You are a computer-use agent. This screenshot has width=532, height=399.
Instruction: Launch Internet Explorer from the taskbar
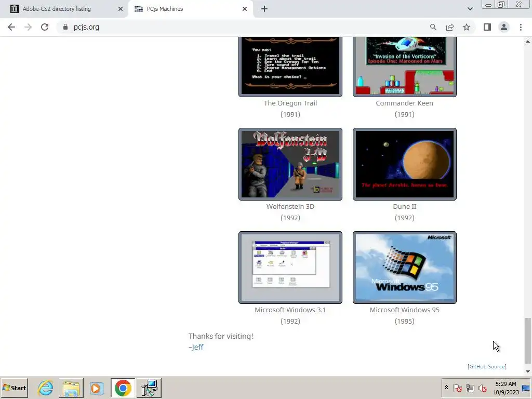click(x=46, y=388)
